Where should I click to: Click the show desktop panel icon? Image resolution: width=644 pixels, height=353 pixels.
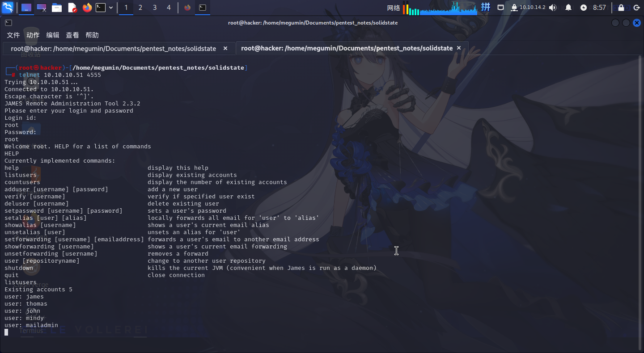point(26,7)
